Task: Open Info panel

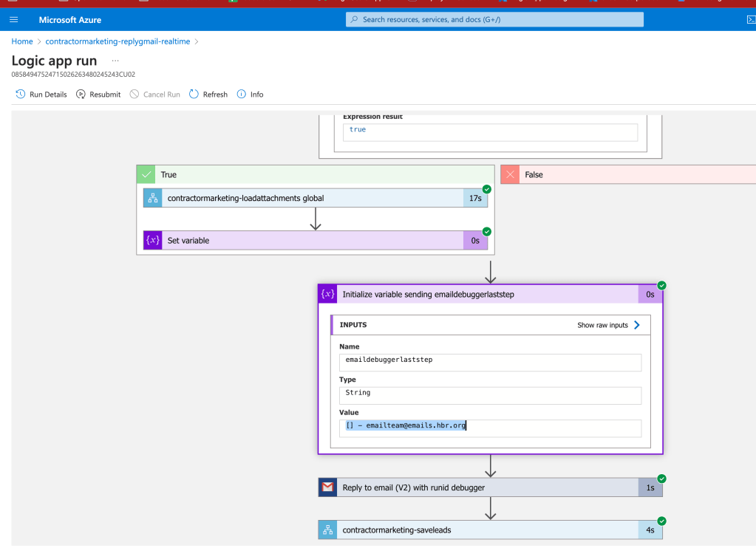Action: point(251,95)
